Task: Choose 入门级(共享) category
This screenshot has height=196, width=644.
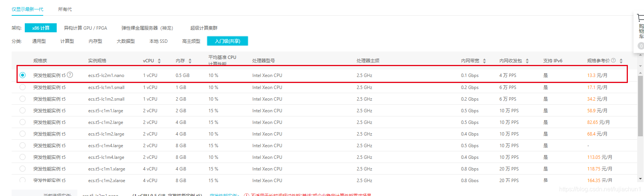Action: (x=228, y=41)
